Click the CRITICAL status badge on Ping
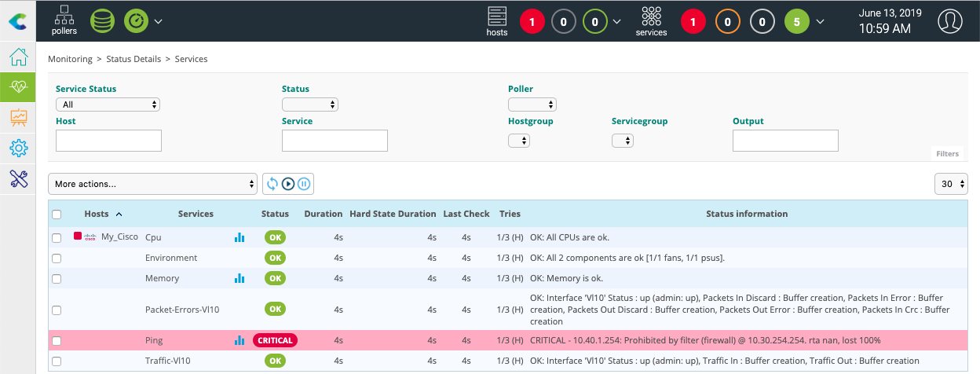Image resolution: width=980 pixels, height=374 pixels. 275,340
